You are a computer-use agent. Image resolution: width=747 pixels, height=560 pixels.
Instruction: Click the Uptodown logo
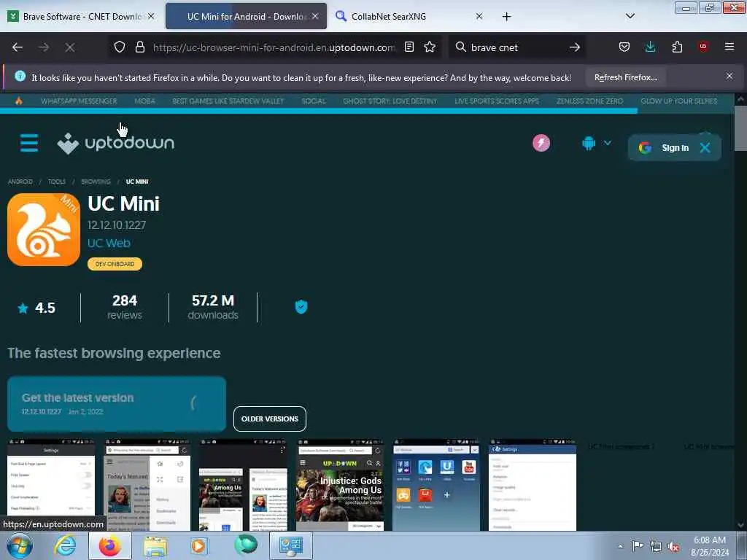116,143
